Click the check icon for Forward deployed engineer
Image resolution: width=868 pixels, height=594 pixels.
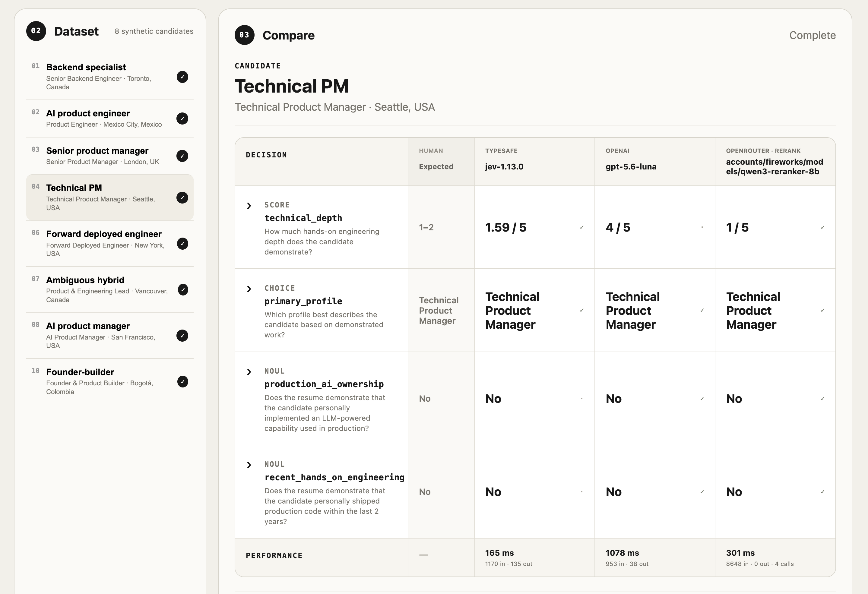[182, 244]
